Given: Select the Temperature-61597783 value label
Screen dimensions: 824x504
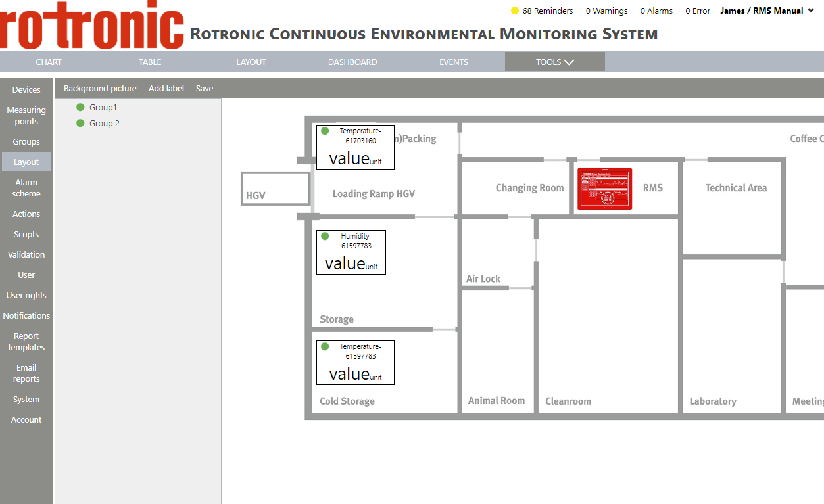Looking at the screenshot, I should [355, 363].
